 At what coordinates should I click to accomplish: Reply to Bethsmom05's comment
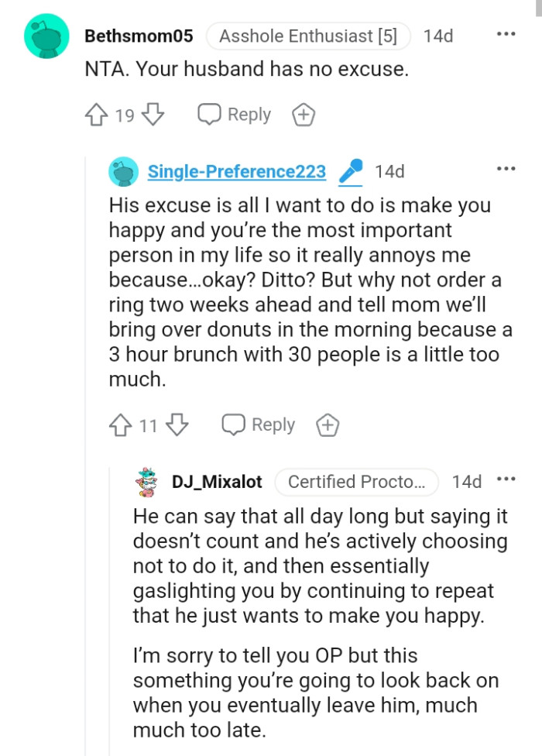coord(232,113)
